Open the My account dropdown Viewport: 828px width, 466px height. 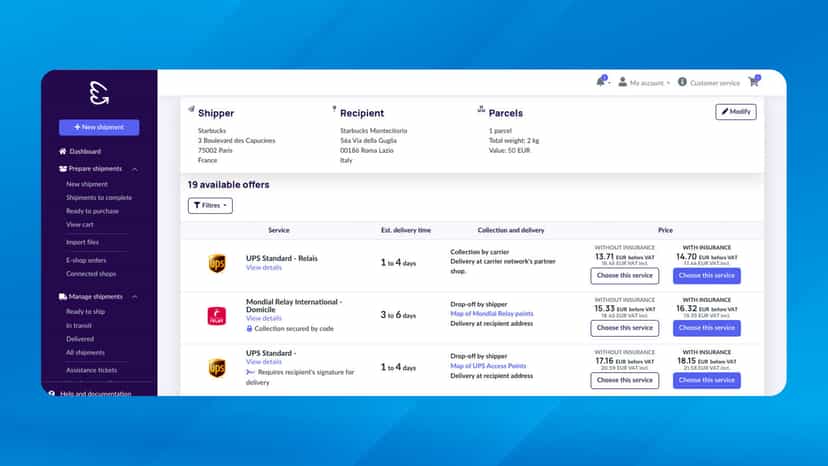pyautogui.click(x=644, y=82)
